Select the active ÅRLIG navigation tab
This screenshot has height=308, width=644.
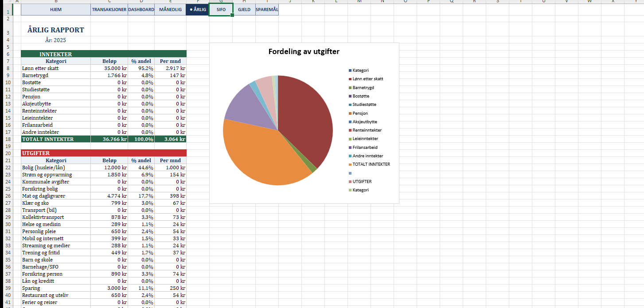197,9
